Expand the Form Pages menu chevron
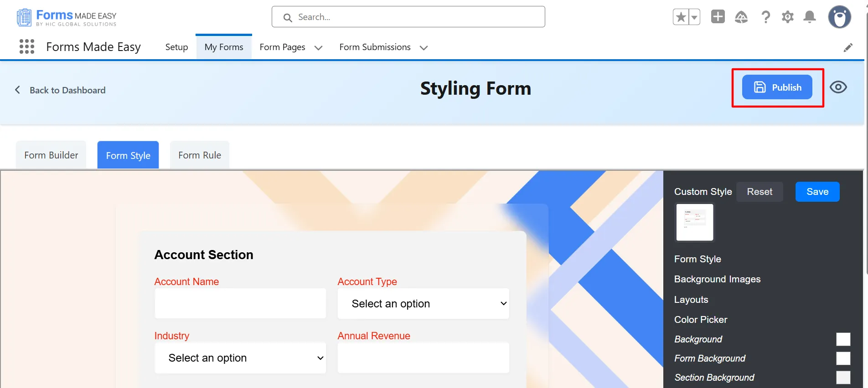The image size is (868, 388). click(x=318, y=48)
